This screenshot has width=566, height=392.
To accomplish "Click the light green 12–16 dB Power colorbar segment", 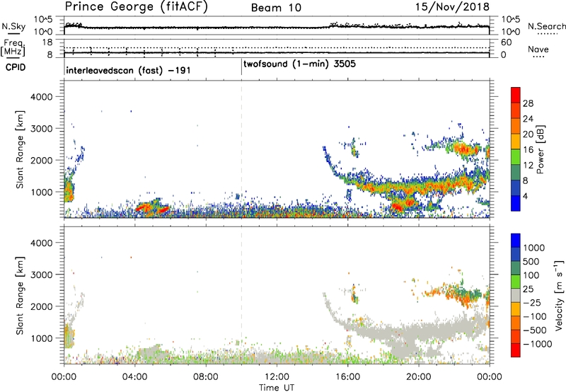I will click(x=516, y=157).
